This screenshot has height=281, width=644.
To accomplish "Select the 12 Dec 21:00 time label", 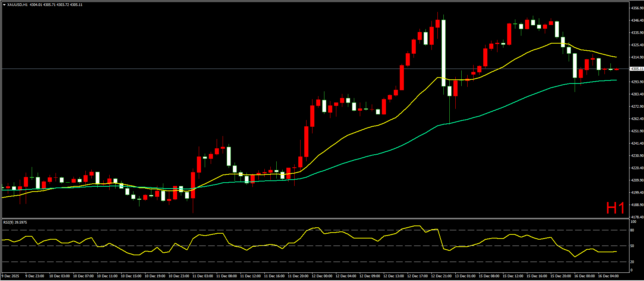I will tap(441, 276).
